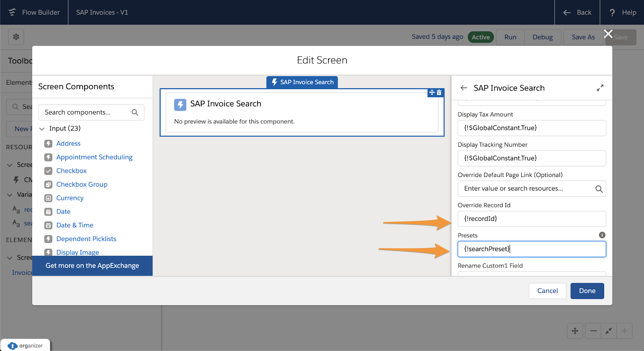The width and height of the screenshot is (644, 351).
Task: Click the Appointment Scheduling icon
Action: [48, 157]
